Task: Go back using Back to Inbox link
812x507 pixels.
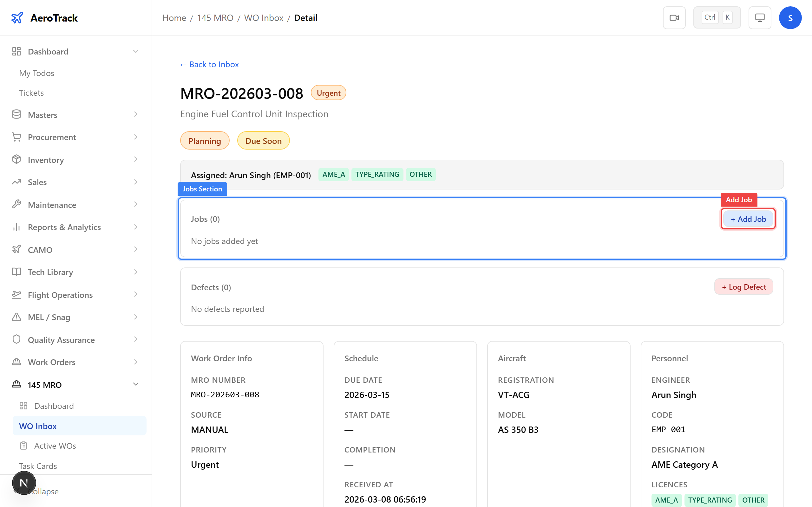Action: coord(209,64)
